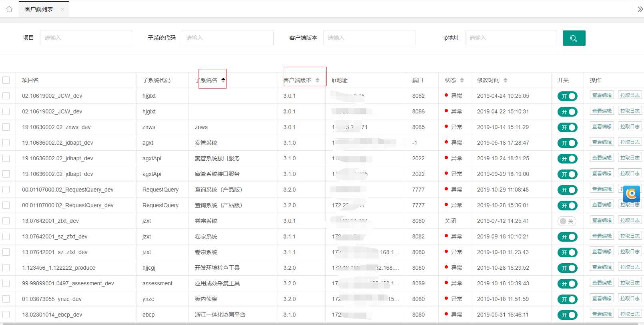Toggle the switch in the ynzc row
Viewport: 644px width, 325px height.
coord(568,299)
